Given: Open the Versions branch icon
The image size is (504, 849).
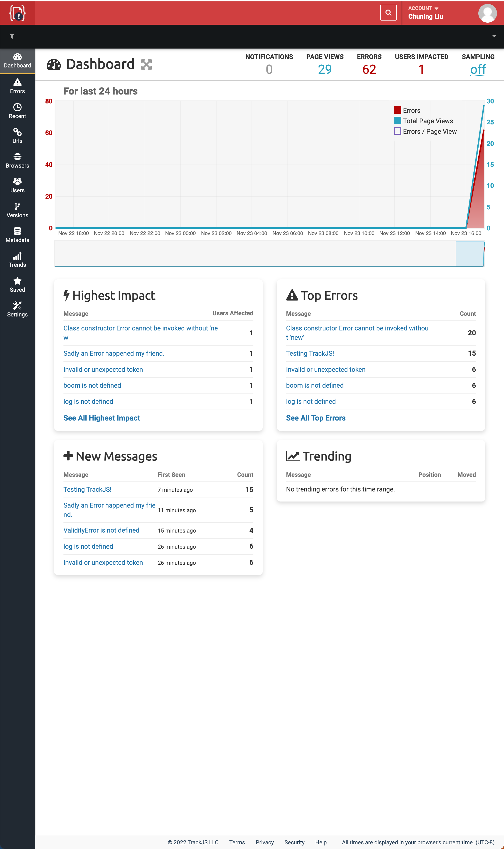Looking at the screenshot, I should (17, 206).
